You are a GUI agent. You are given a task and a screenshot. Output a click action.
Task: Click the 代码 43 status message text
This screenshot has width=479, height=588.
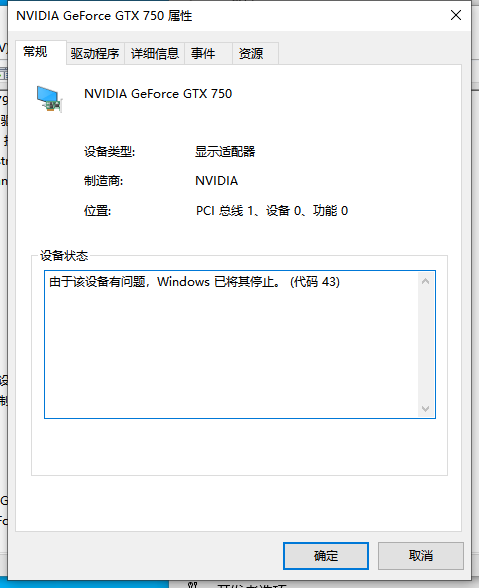(194, 282)
